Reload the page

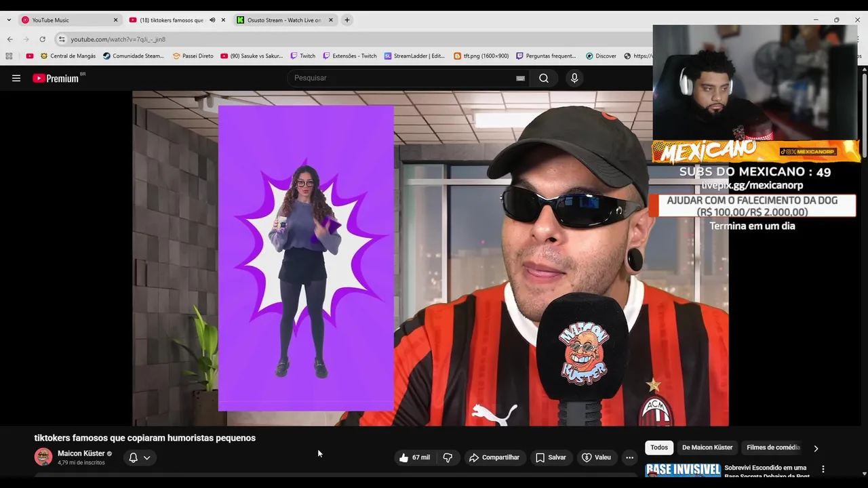point(42,39)
